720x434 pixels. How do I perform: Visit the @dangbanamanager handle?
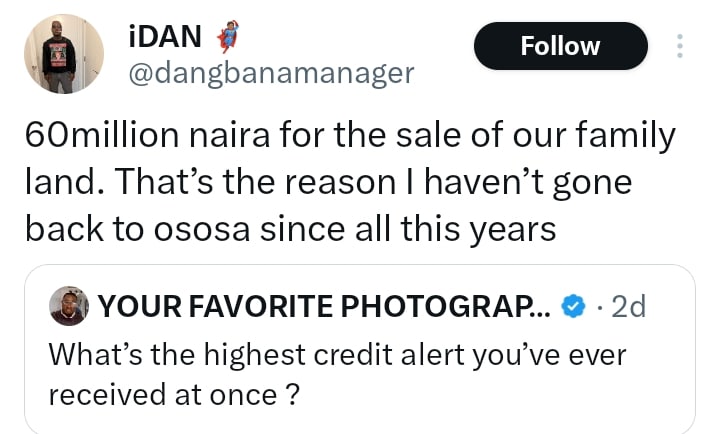point(271,73)
